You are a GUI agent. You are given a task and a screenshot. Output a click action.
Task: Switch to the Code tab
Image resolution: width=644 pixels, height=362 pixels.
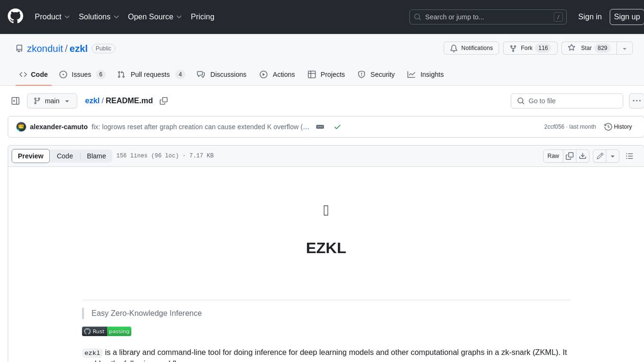click(x=34, y=74)
